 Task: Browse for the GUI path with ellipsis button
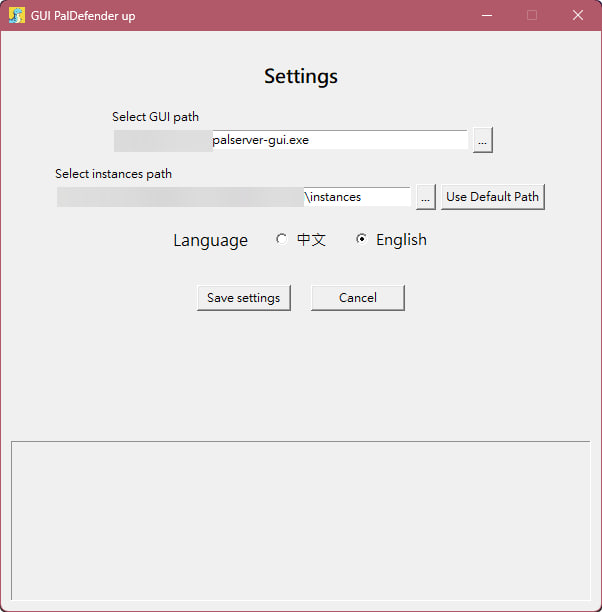(x=483, y=140)
